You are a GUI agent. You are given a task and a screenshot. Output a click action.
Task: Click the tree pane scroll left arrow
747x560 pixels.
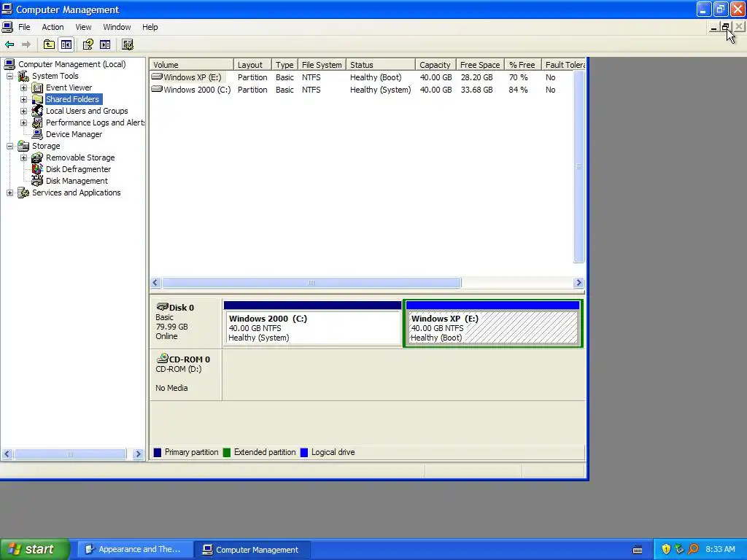coord(7,454)
